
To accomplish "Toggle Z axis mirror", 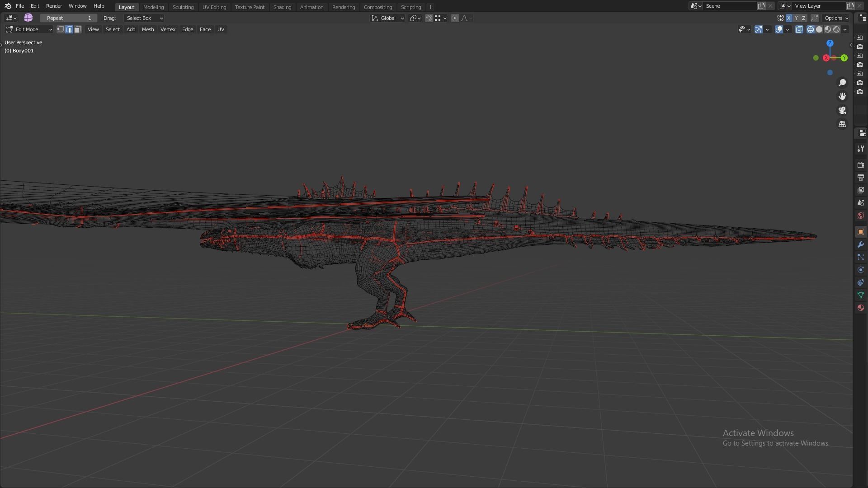I will (x=803, y=18).
